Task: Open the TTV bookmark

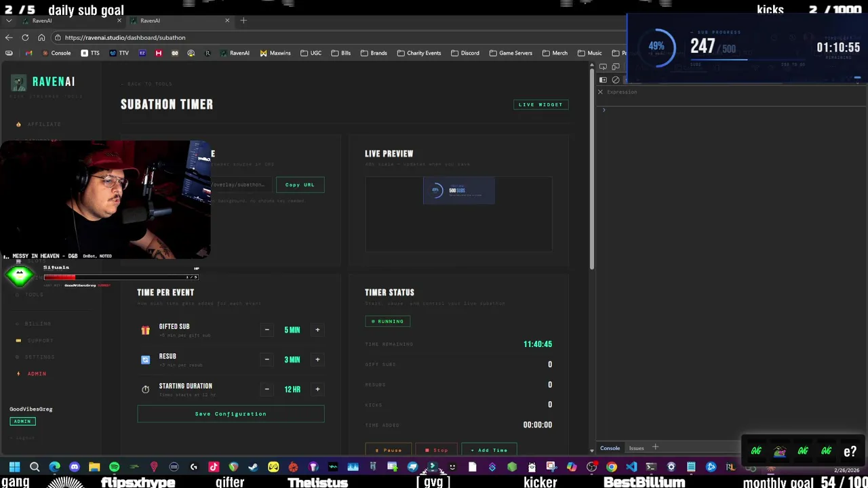Action: pyautogui.click(x=119, y=53)
